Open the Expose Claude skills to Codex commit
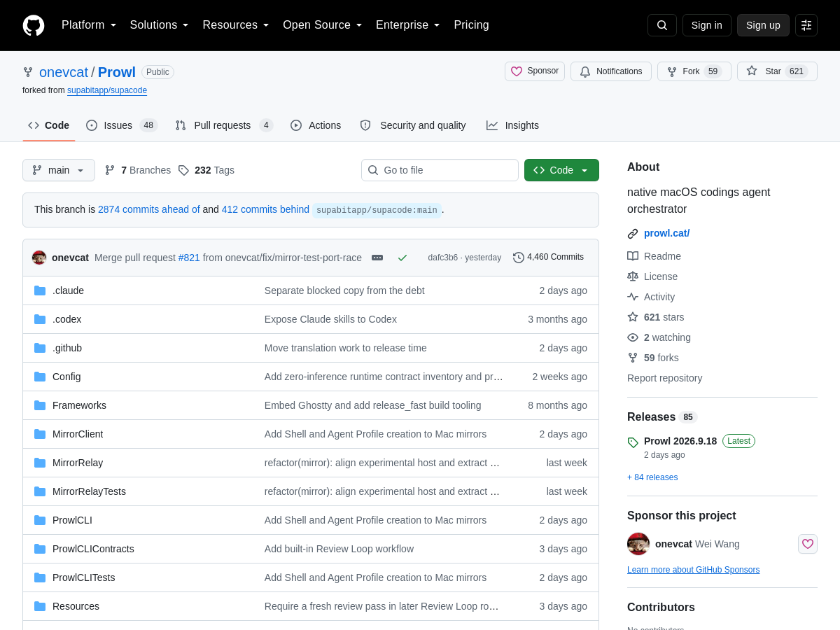840x630 pixels. click(x=330, y=319)
